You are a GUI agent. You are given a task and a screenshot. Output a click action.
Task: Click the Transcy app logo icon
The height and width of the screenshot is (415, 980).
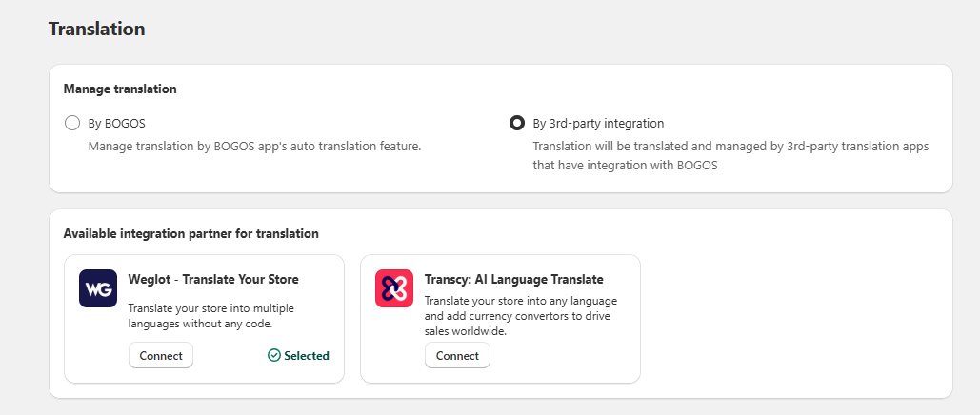pos(394,288)
